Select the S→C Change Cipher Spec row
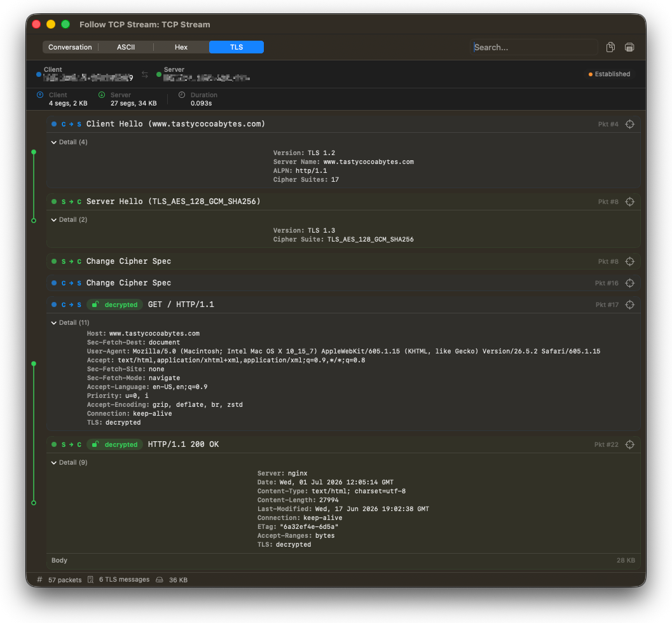This screenshot has height=623, width=672. point(343,261)
